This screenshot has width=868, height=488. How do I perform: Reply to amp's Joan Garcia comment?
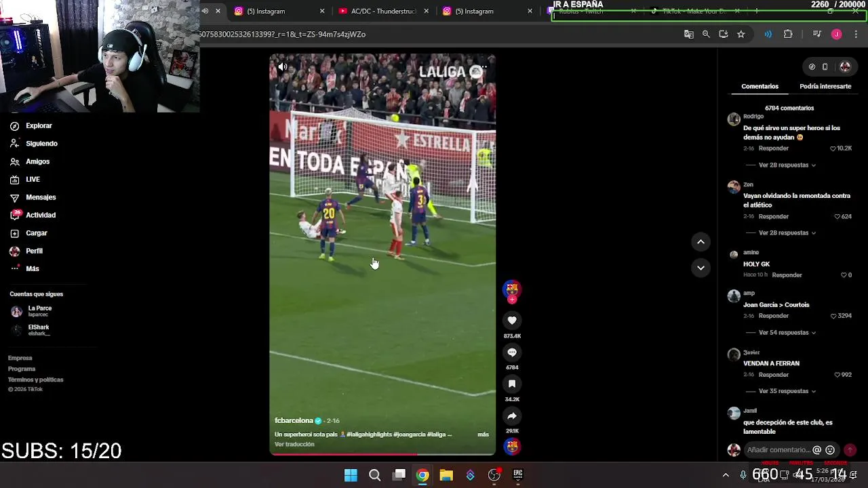coord(774,316)
